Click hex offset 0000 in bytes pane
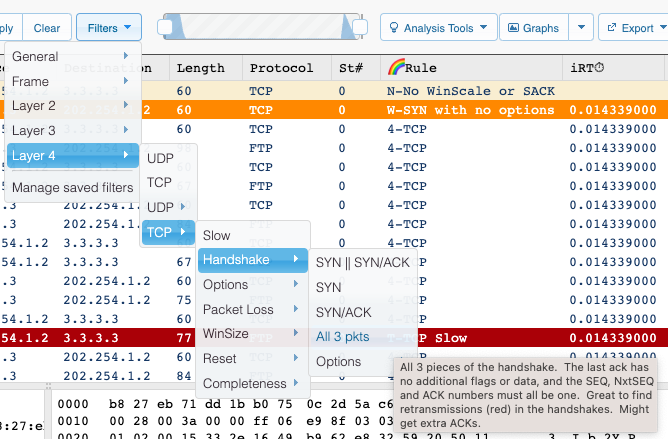 (x=73, y=404)
